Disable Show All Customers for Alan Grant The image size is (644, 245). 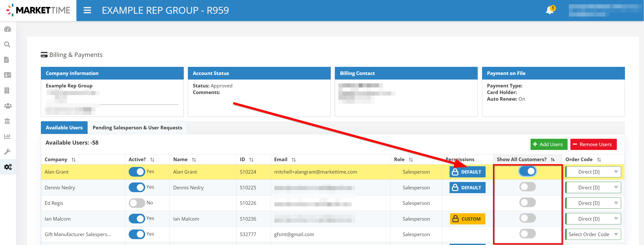(527, 172)
